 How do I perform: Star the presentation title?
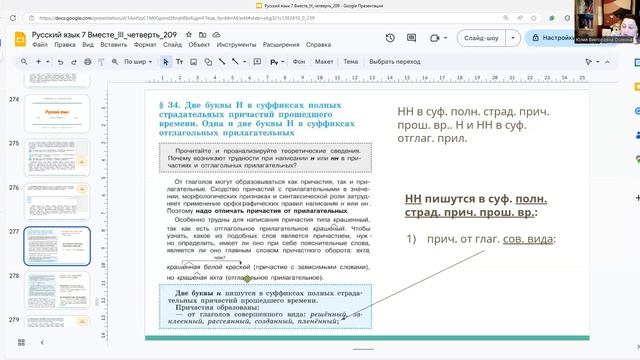click(189, 35)
